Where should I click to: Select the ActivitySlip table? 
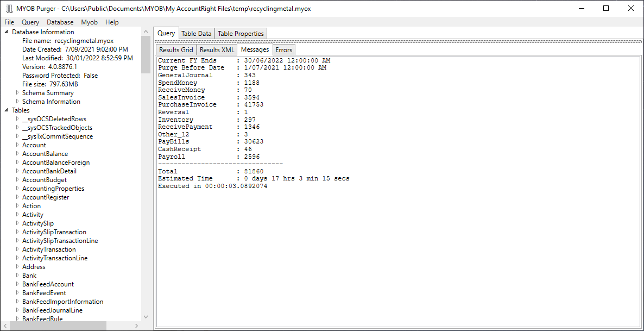tap(38, 223)
